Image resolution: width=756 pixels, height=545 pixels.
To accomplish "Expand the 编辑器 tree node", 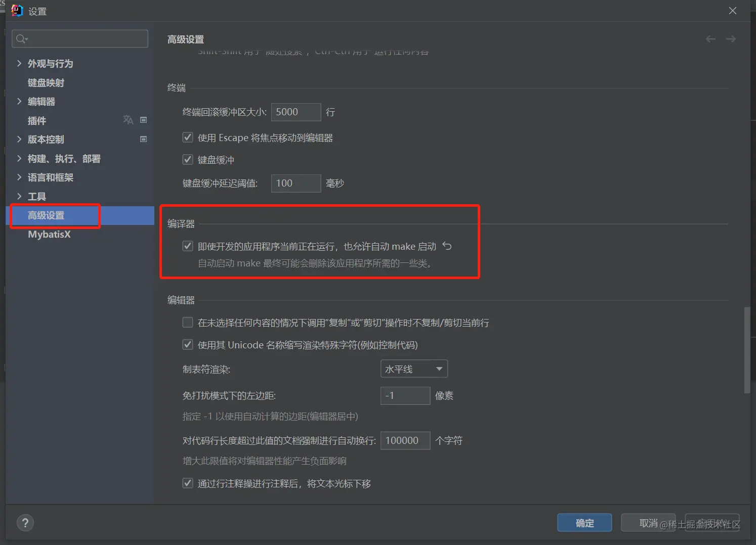I will tap(19, 101).
